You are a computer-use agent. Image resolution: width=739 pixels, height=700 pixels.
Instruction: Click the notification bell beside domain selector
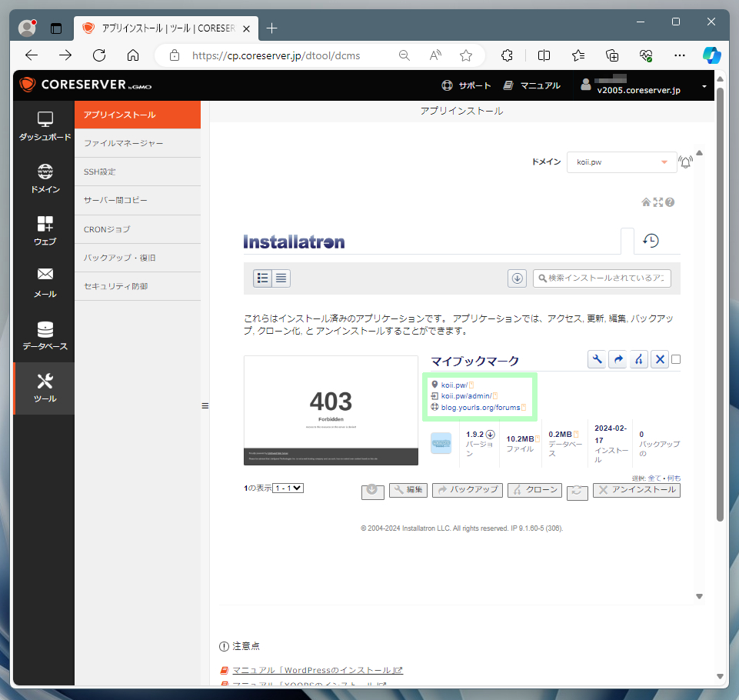[x=686, y=162]
